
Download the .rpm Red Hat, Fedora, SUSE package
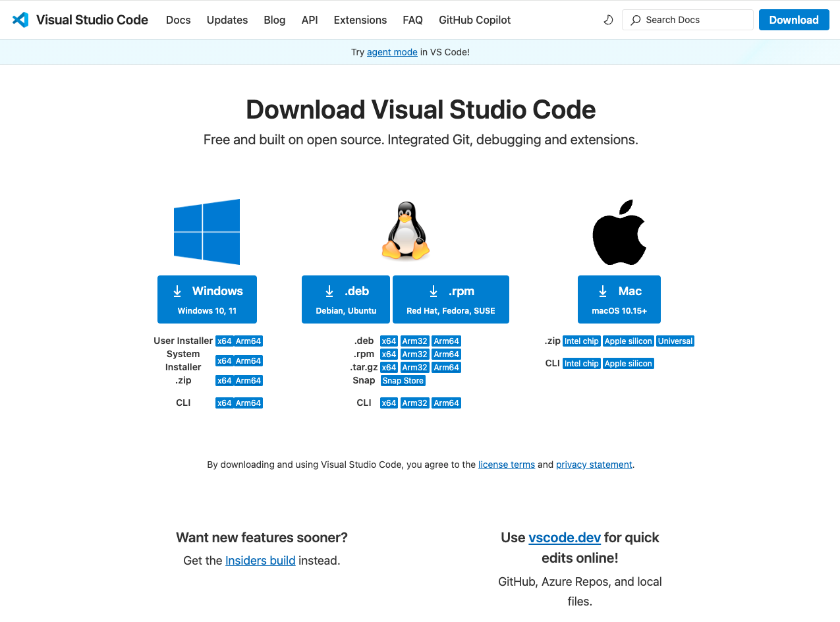451,299
